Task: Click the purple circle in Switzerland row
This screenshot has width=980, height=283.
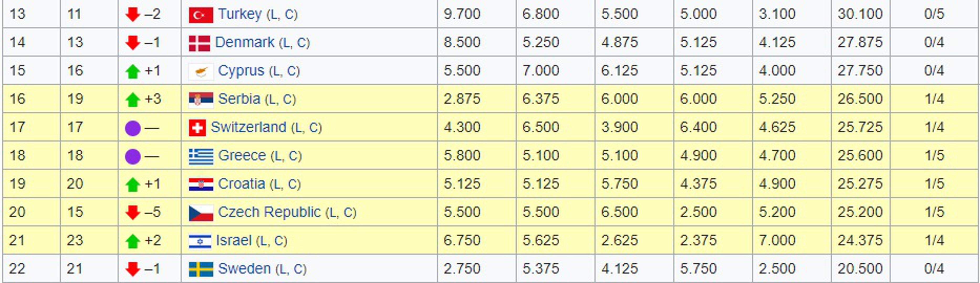Action: pos(133,128)
